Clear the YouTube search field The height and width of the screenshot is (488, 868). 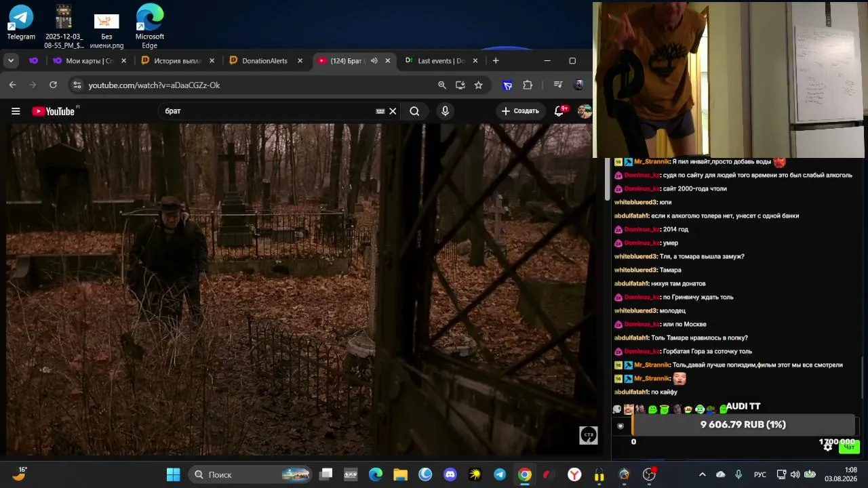(x=393, y=111)
